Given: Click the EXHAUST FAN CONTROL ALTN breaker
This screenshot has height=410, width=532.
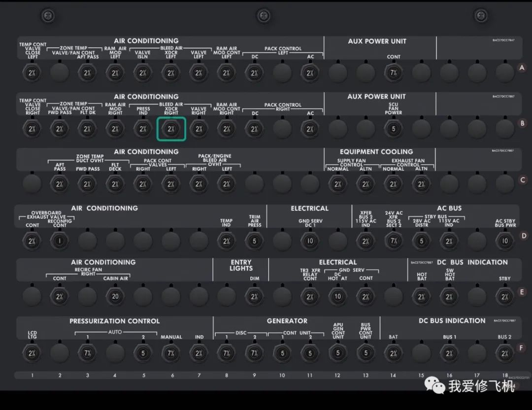Looking at the screenshot, I should (x=421, y=184).
